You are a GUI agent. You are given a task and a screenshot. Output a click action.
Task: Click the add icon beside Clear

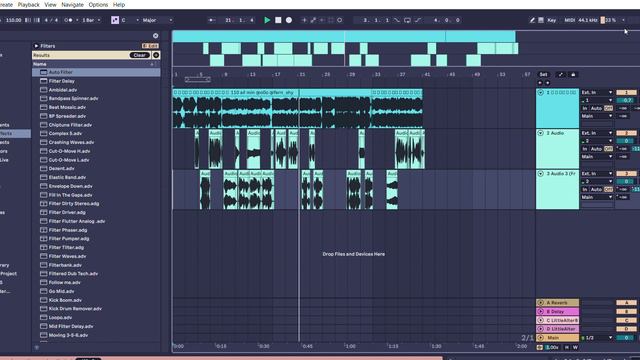click(x=156, y=55)
